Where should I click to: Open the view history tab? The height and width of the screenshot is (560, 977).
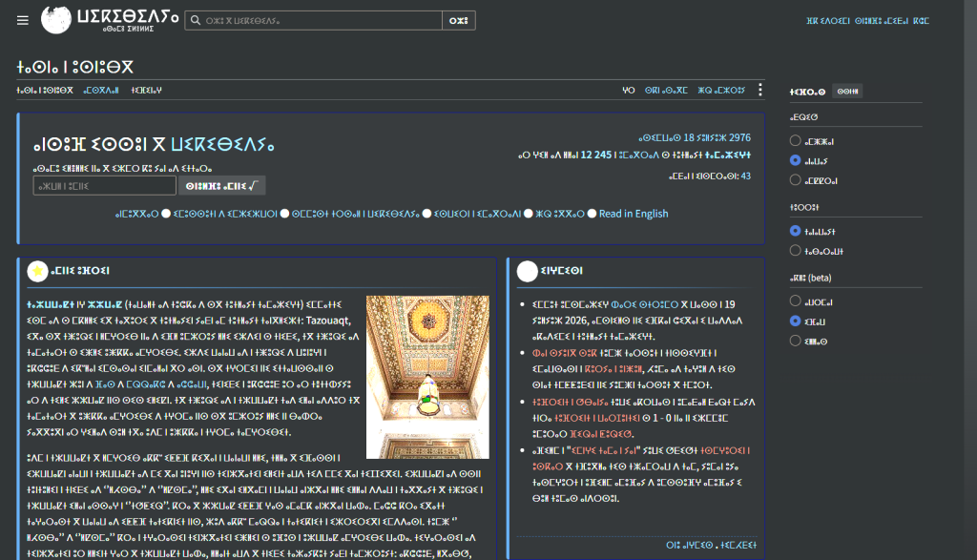(721, 91)
